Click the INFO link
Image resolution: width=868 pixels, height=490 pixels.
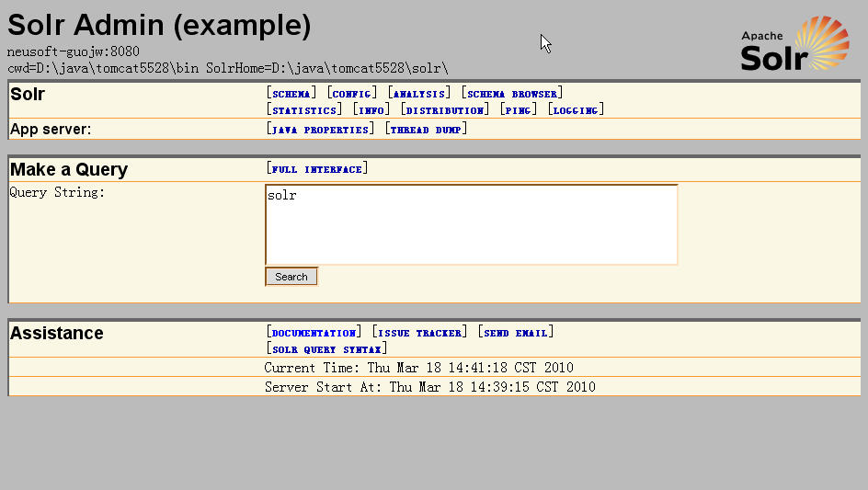click(x=371, y=110)
